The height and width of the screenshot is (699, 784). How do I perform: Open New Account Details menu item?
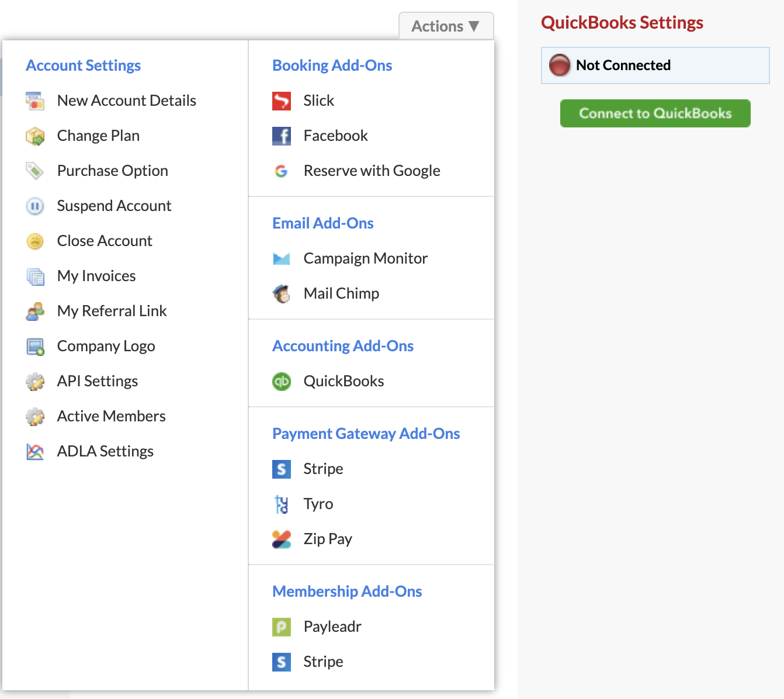coord(127,101)
